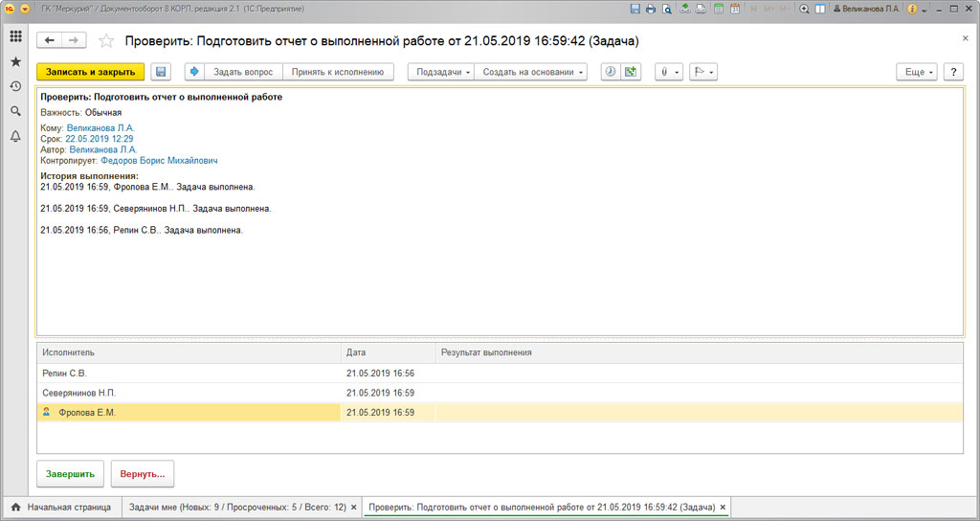
Task: Click get link icon in title bar
Action: [685, 9]
